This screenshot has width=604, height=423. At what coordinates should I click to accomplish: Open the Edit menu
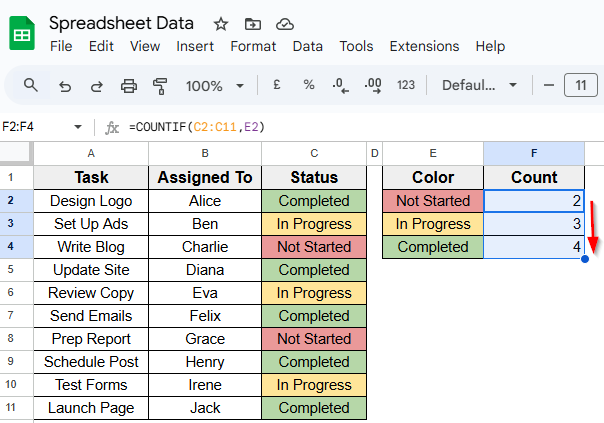[101, 46]
